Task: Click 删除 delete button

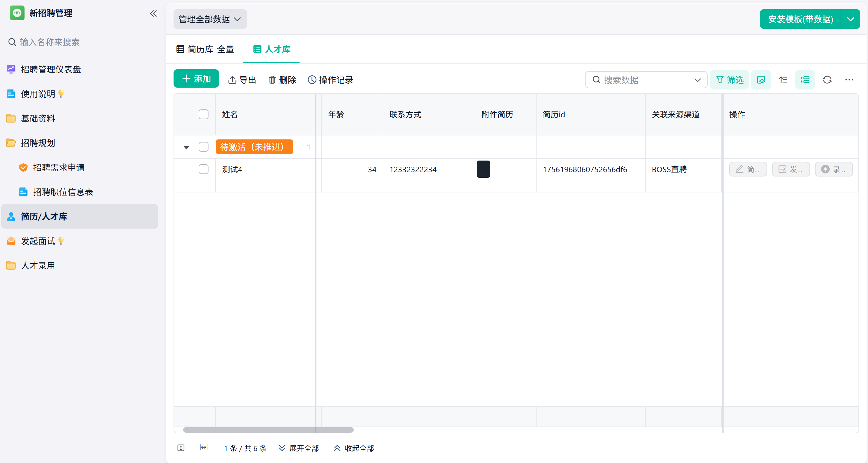Action: [282, 80]
